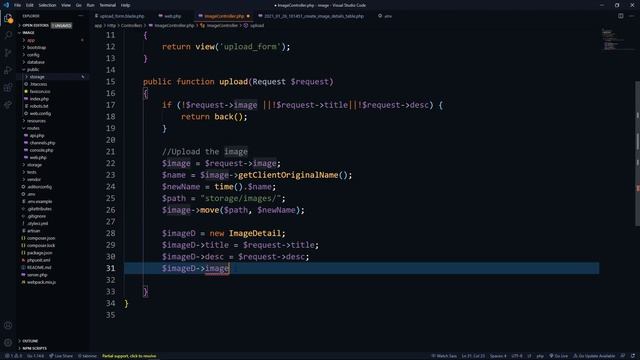This screenshot has width=640, height=360.
Task: Switch to the upload_form.blade.php tab
Action: [120, 16]
